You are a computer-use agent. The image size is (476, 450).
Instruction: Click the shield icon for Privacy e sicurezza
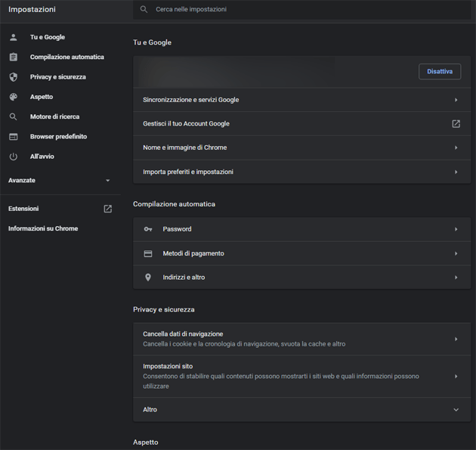(14, 77)
